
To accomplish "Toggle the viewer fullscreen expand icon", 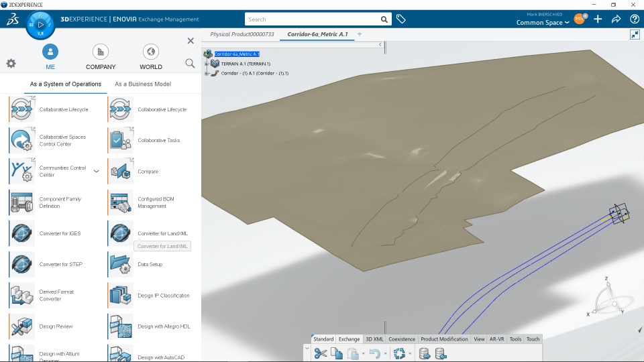I will pos(635,34).
